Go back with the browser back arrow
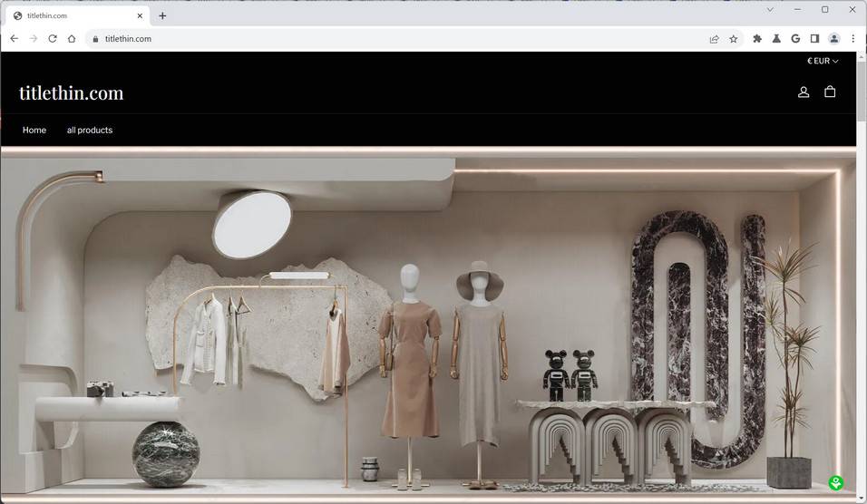867x504 pixels. tap(15, 39)
